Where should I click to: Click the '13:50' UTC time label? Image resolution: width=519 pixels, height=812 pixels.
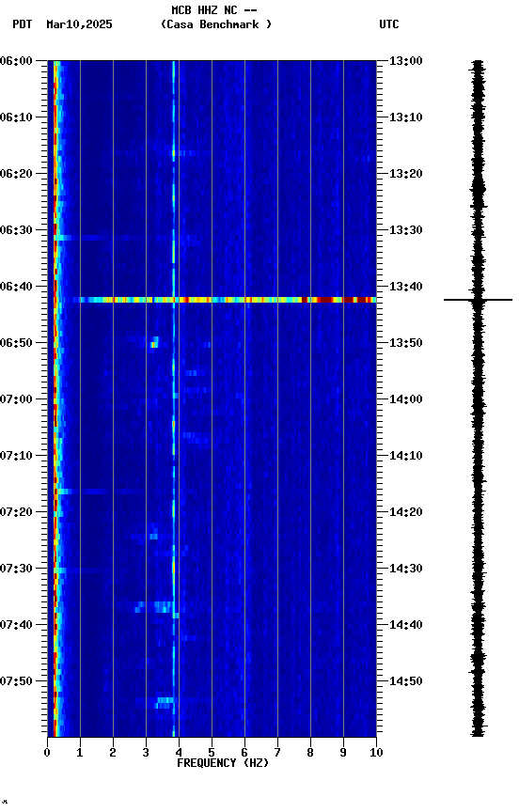pos(406,343)
